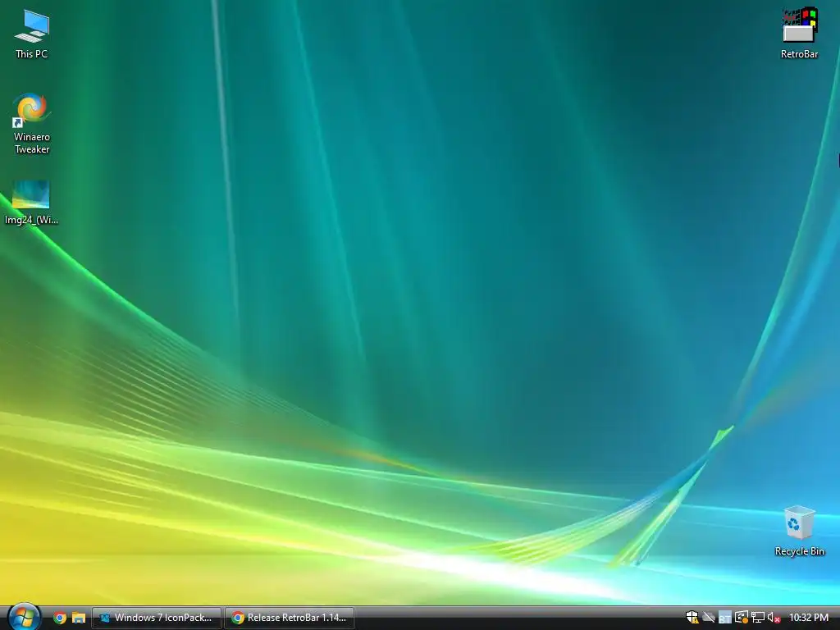This screenshot has width=840, height=630.
Task: Open the Windows Security tray icon
Action: tap(692, 618)
